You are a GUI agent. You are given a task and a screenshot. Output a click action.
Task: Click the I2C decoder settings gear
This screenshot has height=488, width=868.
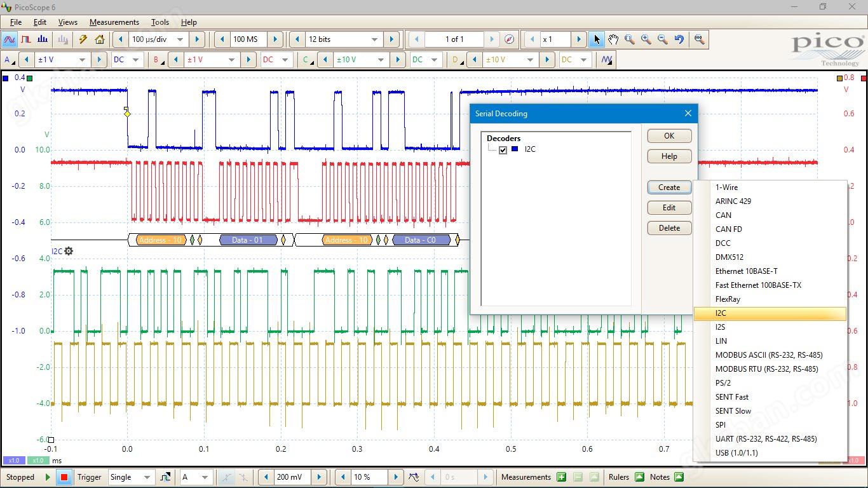pyautogui.click(x=69, y=251)
